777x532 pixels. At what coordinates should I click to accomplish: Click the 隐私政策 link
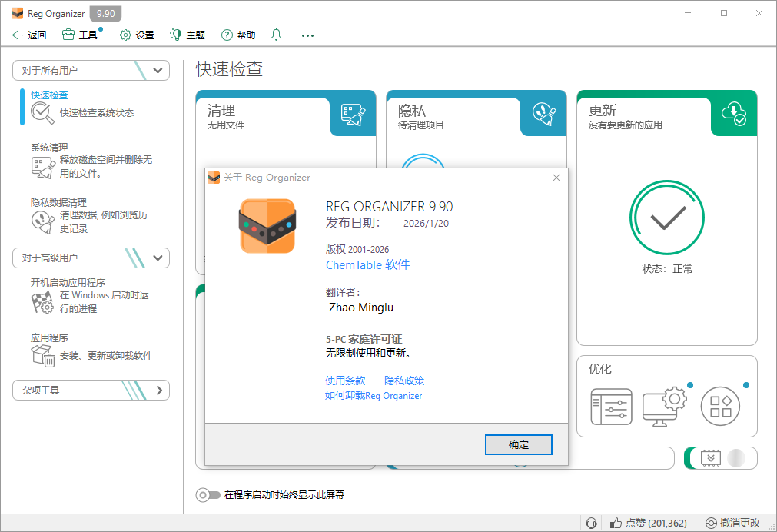(404, 381)
